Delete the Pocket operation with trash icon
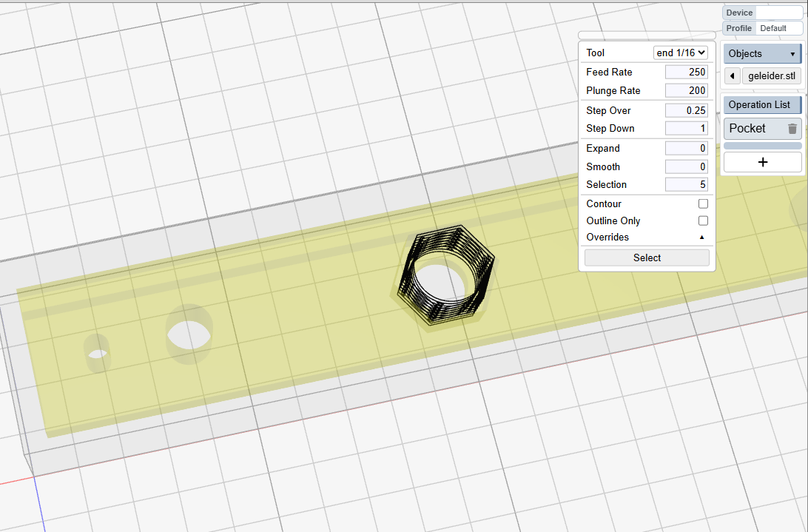808x532 pixels. (x=792, y=129)
